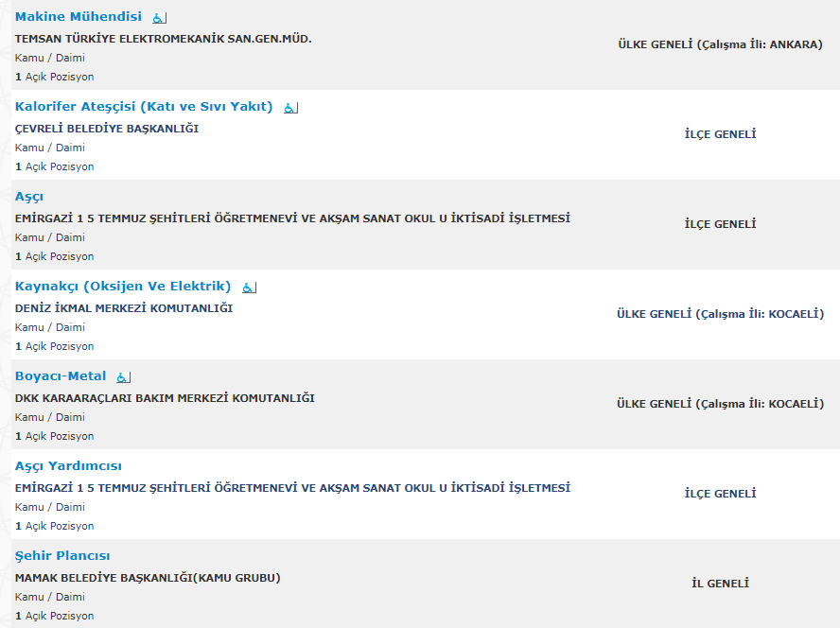Click ÜLKE GENELİ Kocaeli label in Boyacı-Metal row
Viewport: 840px width, 628px height.
coord(720,404)
